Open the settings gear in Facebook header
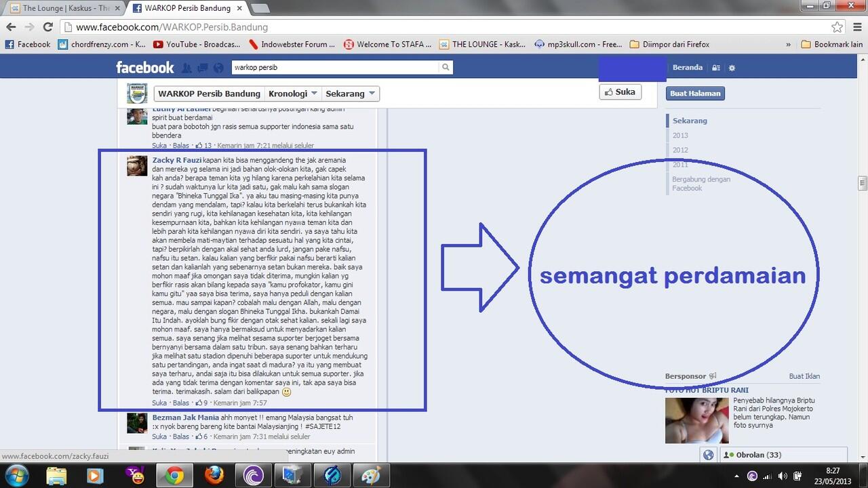The image size is (868, 488). coord(732,68)
